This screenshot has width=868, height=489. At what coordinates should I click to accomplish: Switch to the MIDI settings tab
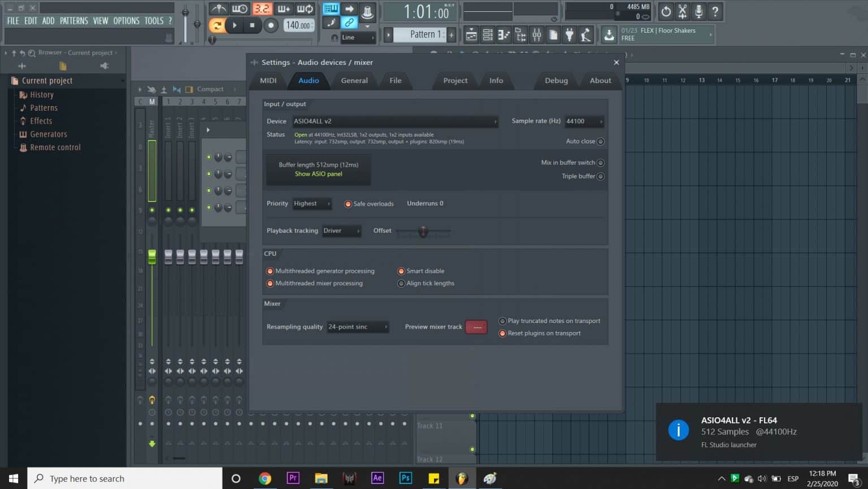(x=267, y=80)
